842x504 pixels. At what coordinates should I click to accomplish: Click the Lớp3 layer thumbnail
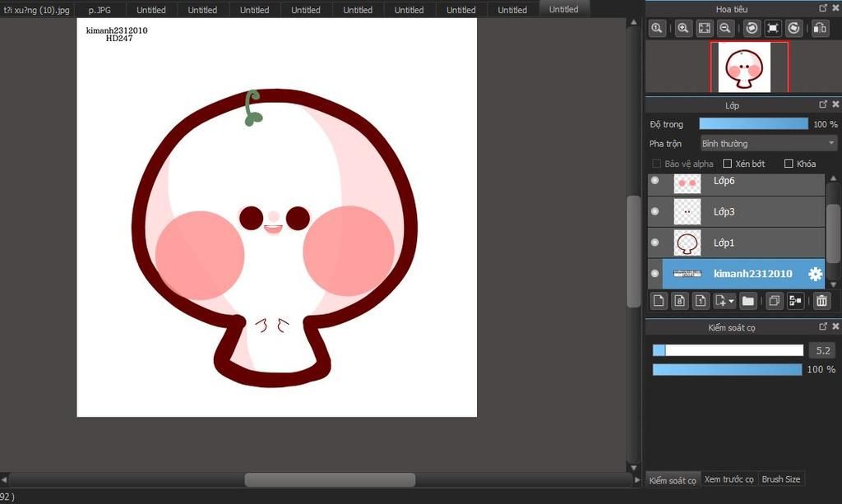tap(687, 211)
